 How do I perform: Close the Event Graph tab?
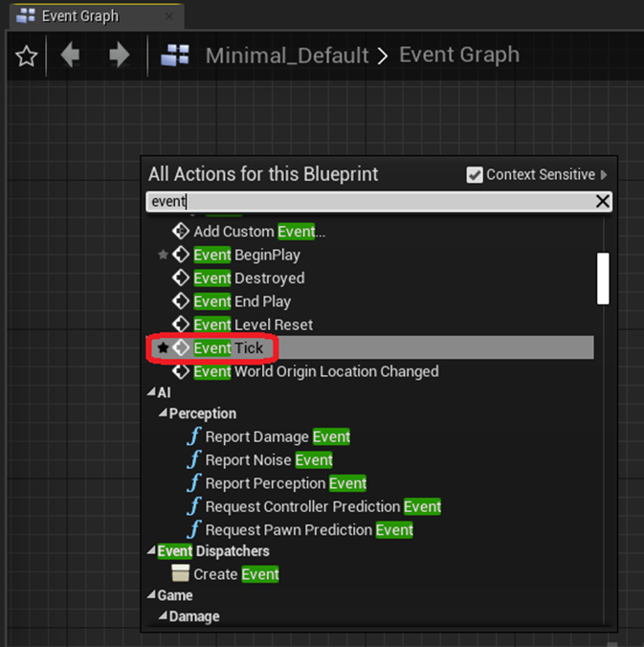click(x=169, y=16)
